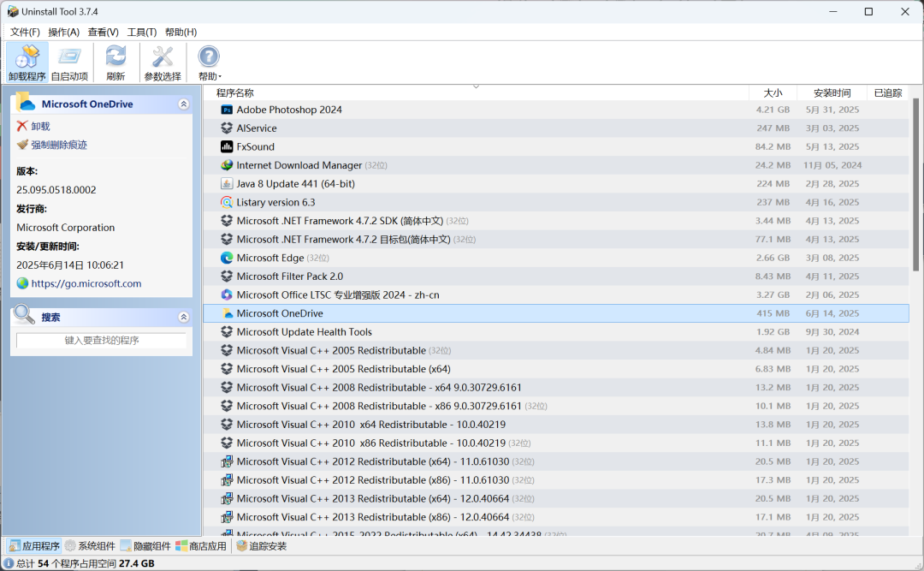924x571 pixels.
Task: Click the Microsoft Office LTSC icon
Action: 227,295
